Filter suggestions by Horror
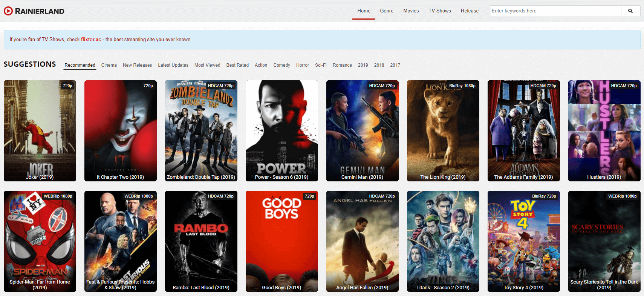Screen dimensions: 644x296 pos(303,65)
